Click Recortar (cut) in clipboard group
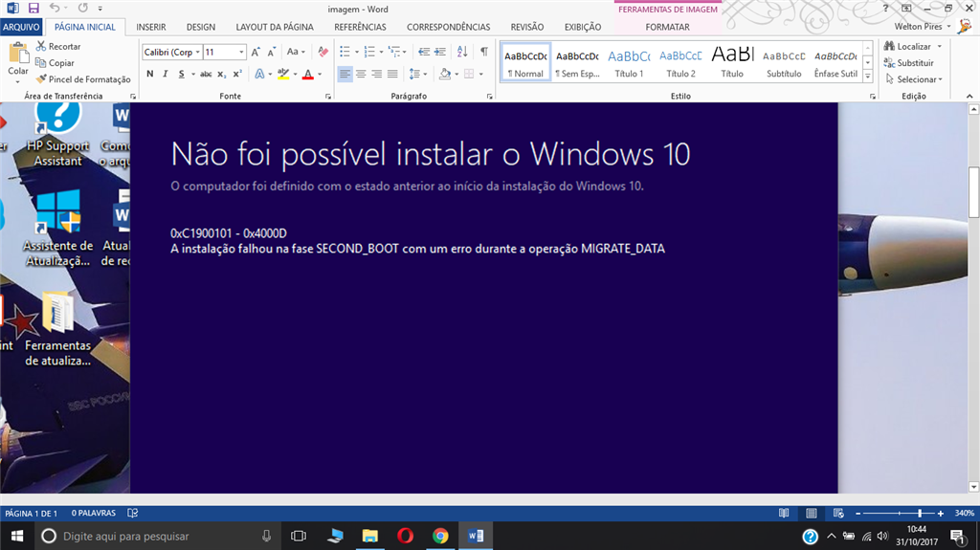Screen dimensions: 980x550 coord(58,46)
